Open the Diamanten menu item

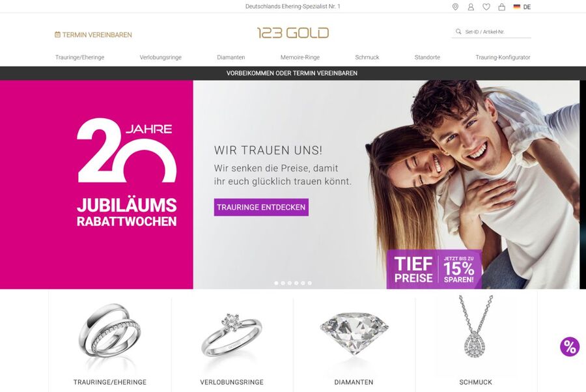point(231,57)
